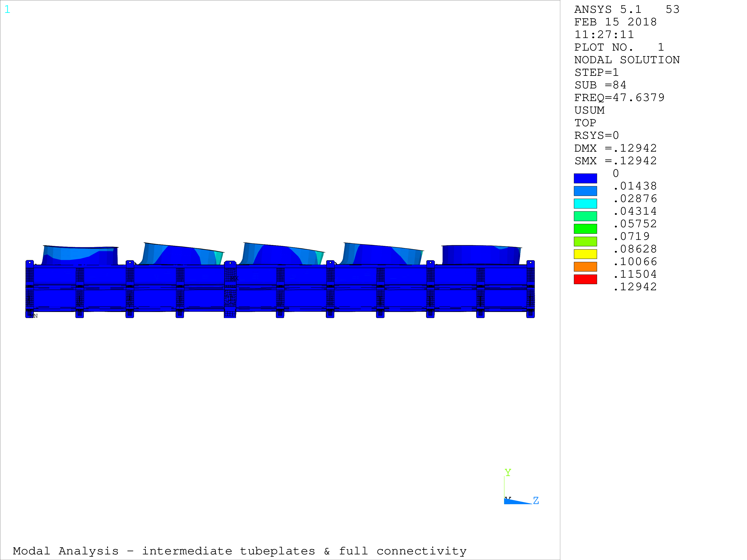Click the FREQ=47.6379 text
This screenshot has height=560, width=747.
[619, 98]
